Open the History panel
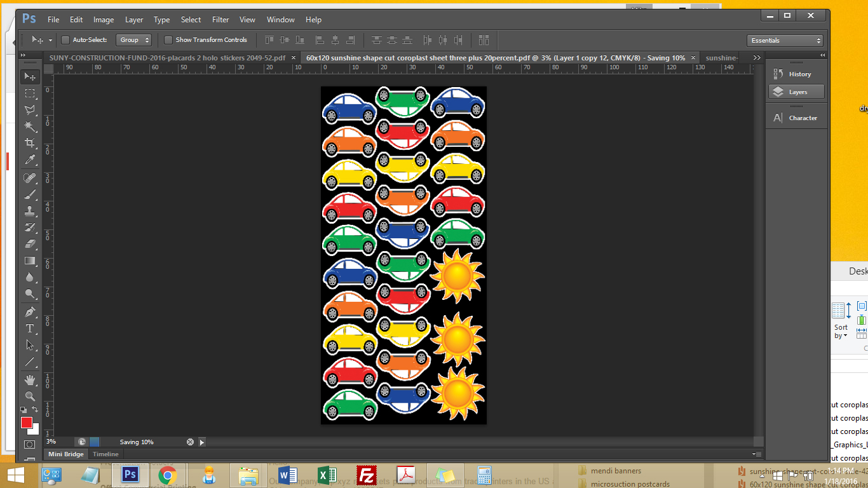Image resolution: width=868 pixels, height=488 pixels. point(796,74)
